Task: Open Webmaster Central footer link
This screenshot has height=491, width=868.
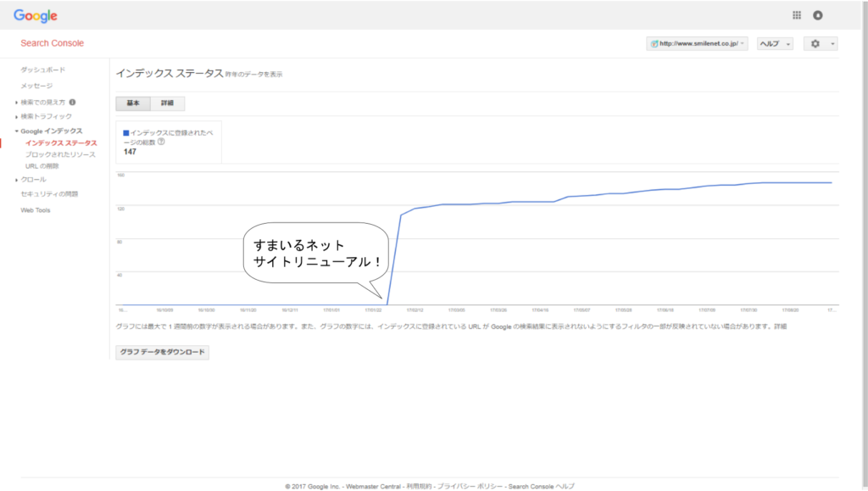Action: coord(373,487)
